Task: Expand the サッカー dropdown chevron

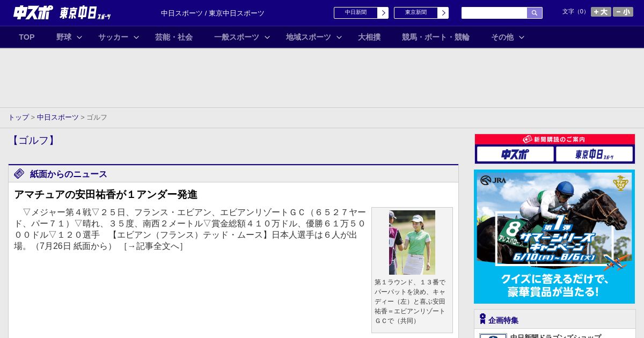Action: (136, 37)
